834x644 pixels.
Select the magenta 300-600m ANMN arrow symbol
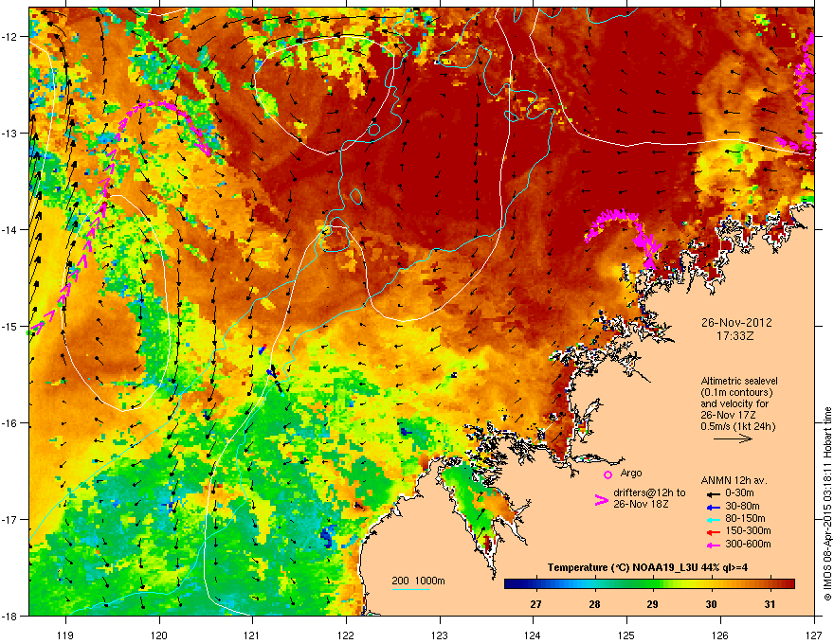click(x=714, y=545)
